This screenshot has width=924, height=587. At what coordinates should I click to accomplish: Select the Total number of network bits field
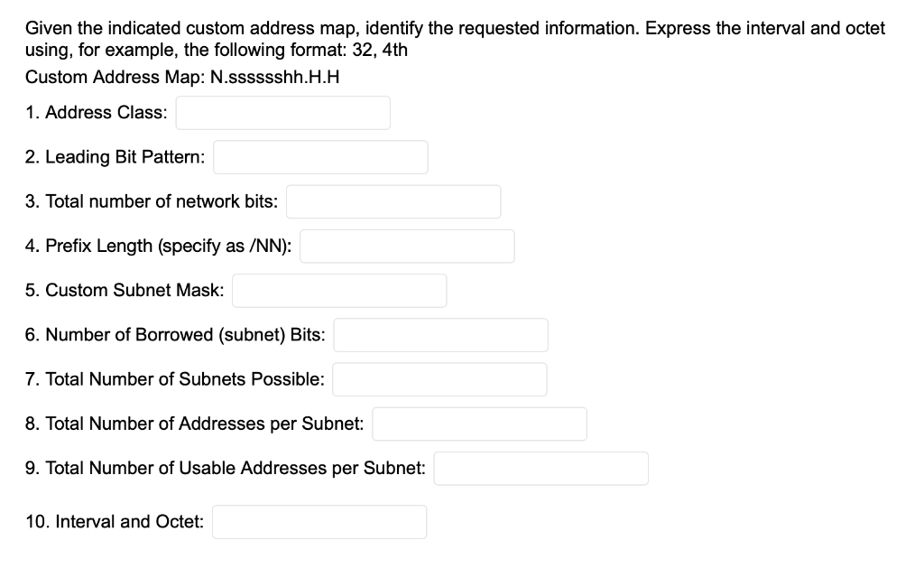[x=393, y=200]
